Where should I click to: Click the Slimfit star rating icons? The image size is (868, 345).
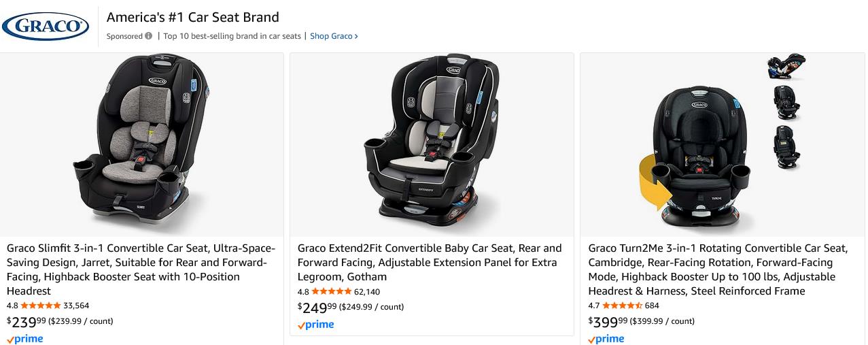coord(41,306)
